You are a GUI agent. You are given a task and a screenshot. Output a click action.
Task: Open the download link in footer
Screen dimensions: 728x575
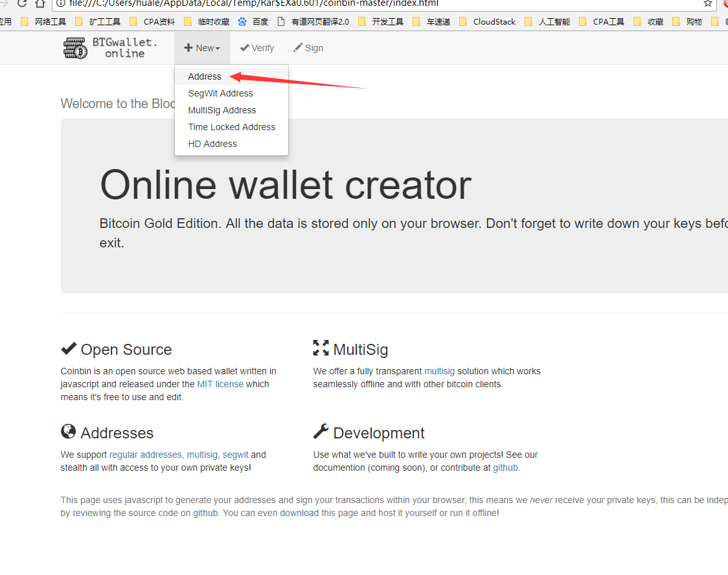[x=299, y=513]
